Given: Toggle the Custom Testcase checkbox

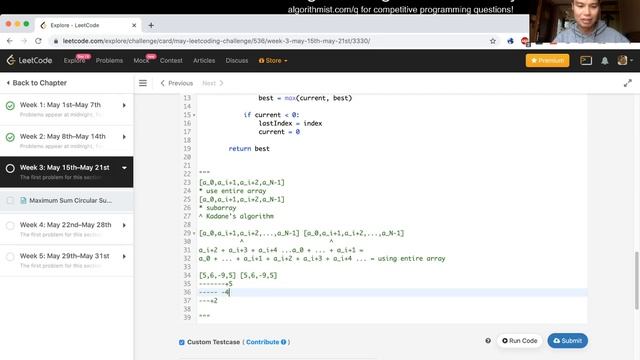Looking at the screenshot, I should (182, 342).
